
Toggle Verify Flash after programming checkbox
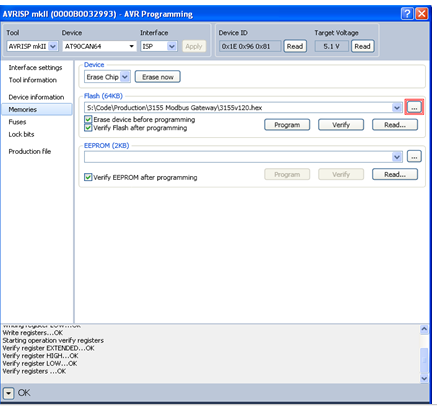click(88, 128)
